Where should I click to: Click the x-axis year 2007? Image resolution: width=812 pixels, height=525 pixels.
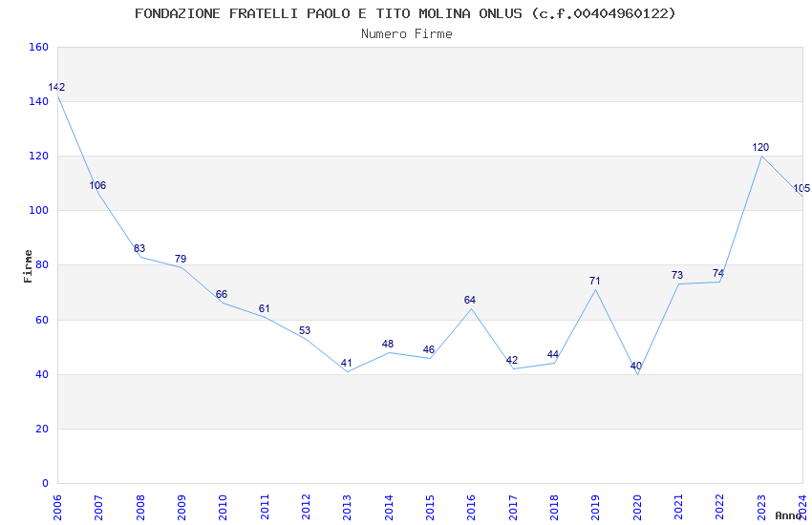[x=99, y=507]
